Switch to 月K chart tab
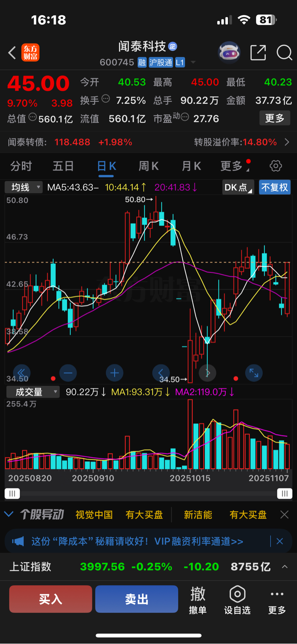The image size is (297, 644). pyautogui.click(x=191, y=166)
